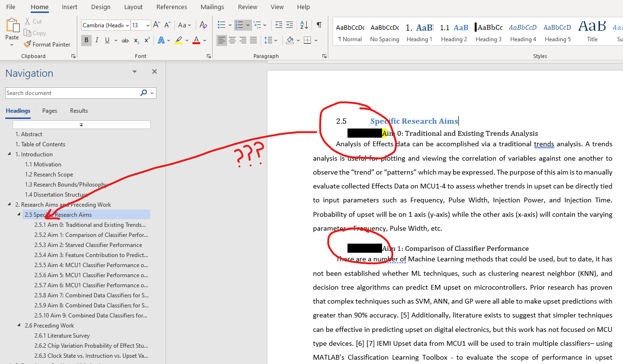Image resolution: width=623 pixels, height=364 pixels.
Task: Click the Format Painter brush icon
Action: coord(27,45)
